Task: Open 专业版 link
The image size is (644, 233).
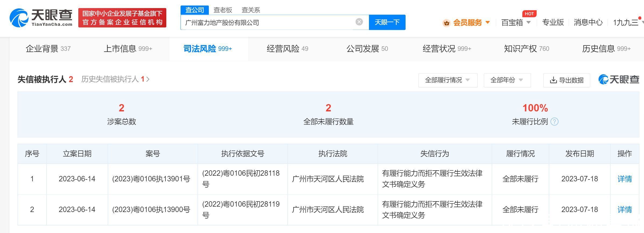Action: click(x=553, y=22)
